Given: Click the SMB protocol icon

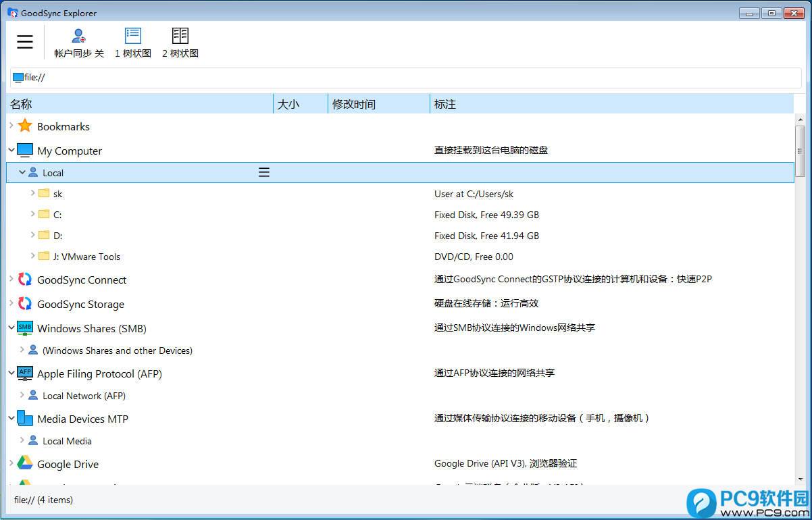Looking at the screenshot, I should coord(25,328).
